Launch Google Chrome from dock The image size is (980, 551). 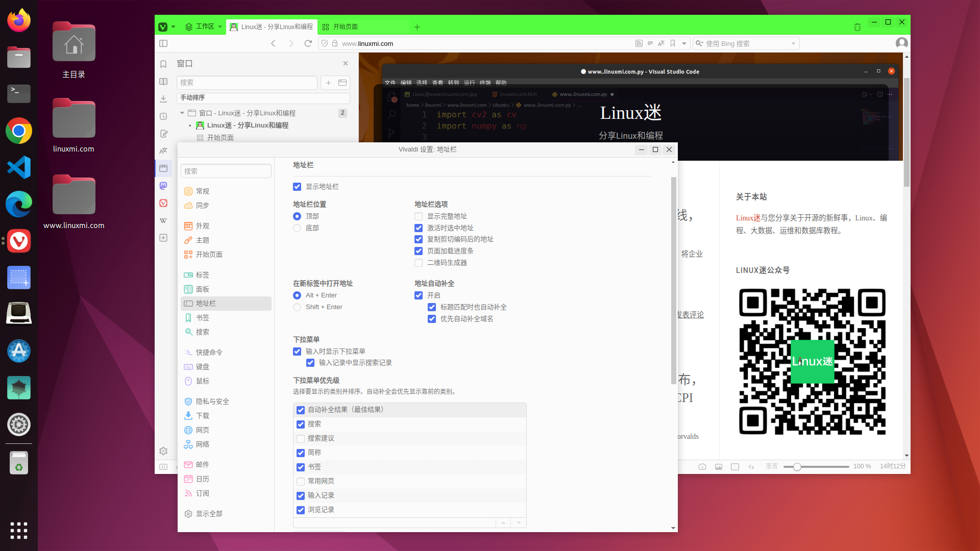pyautogui.click(x=19, y=131)
